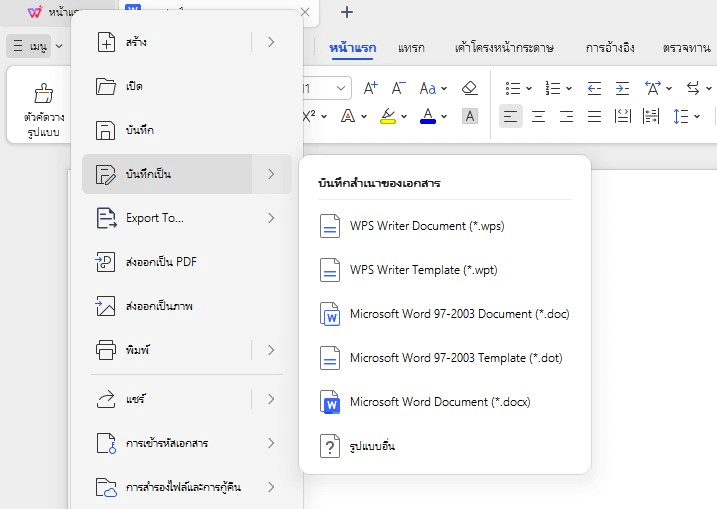Expand the Export To... submenu arrow
Viewport: 717px width, 509px height.
click(271, 218)
